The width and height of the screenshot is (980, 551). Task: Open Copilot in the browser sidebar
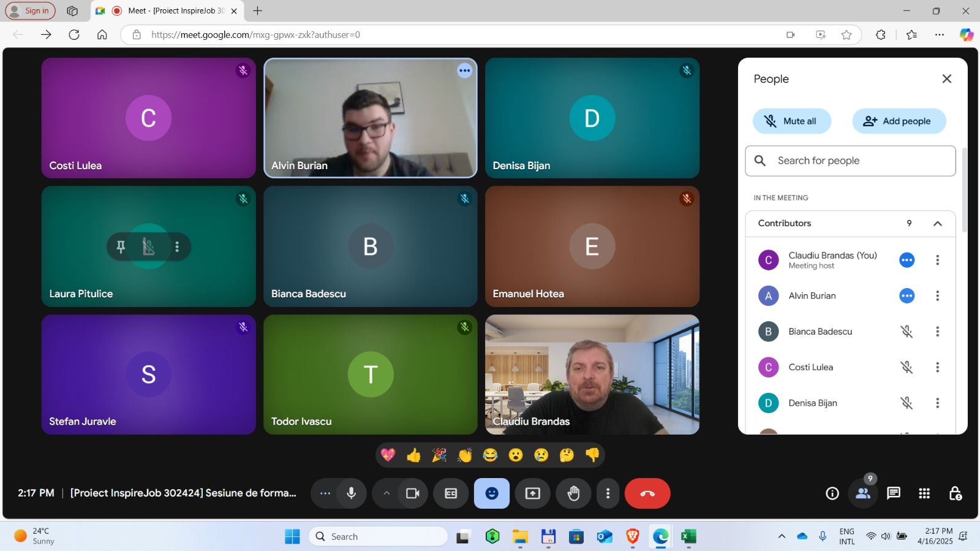click(x=967, y=35)
